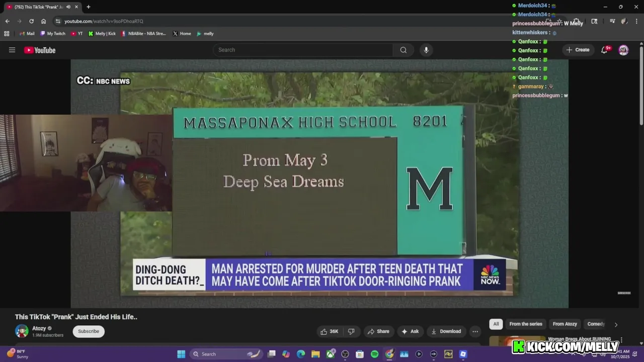Image resolution: width=644 pixels, height=362 pixels.
Task: Switch to Chrome in the taskbar
Action: [x=389, y=354]
